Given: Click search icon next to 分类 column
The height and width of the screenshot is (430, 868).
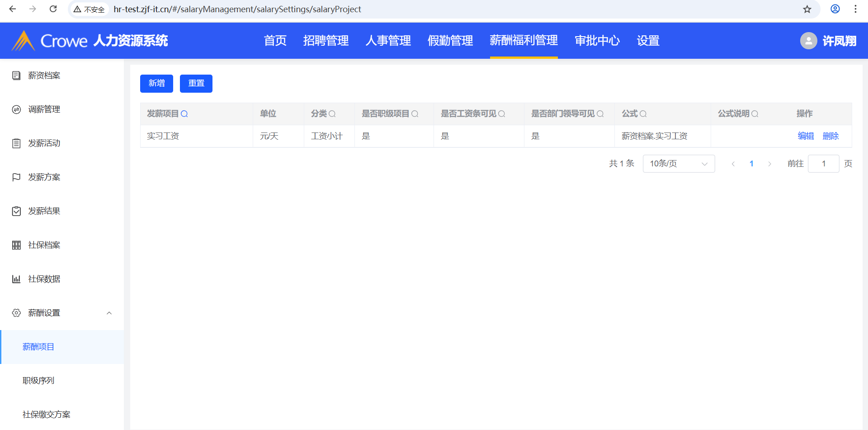Looking at the screenshot, I should coord(332,114).
